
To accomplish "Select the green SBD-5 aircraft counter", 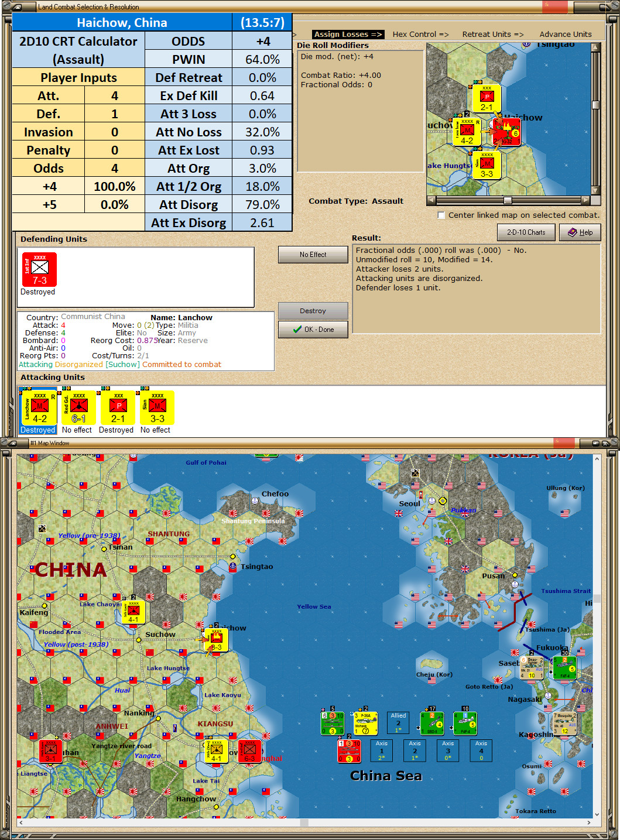I will click(432, 724).
